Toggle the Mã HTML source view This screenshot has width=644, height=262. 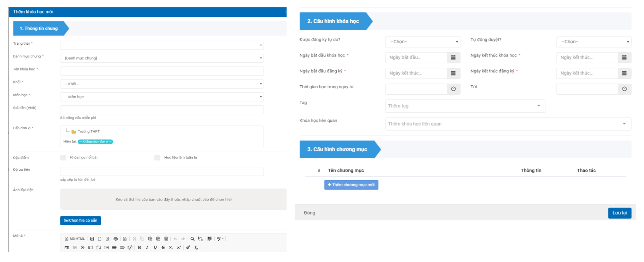pos(75,239)
